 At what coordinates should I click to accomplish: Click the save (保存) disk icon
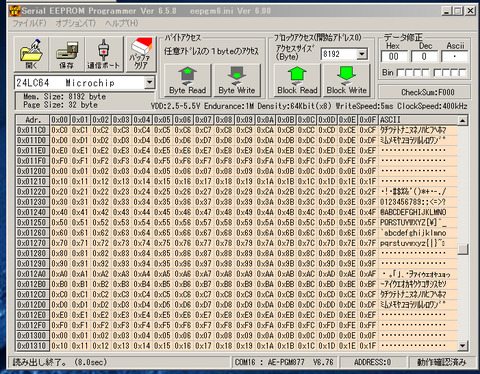[x=67, y=54]
